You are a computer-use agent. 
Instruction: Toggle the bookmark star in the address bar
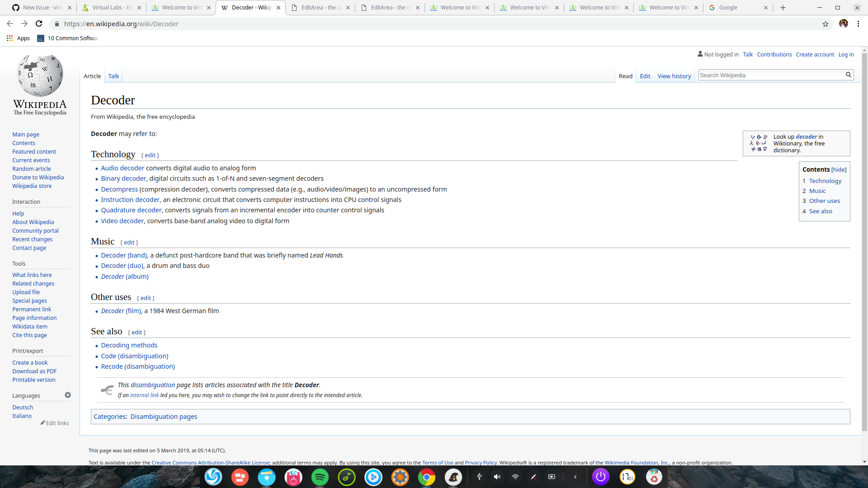click(826, 24)
